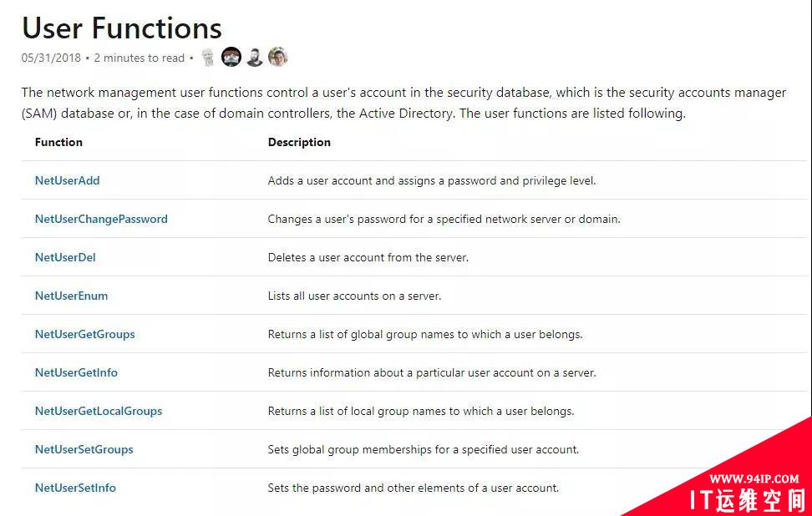Click the last round-photo contributor avatar
The image size is (812, 516).
point(278,58)
